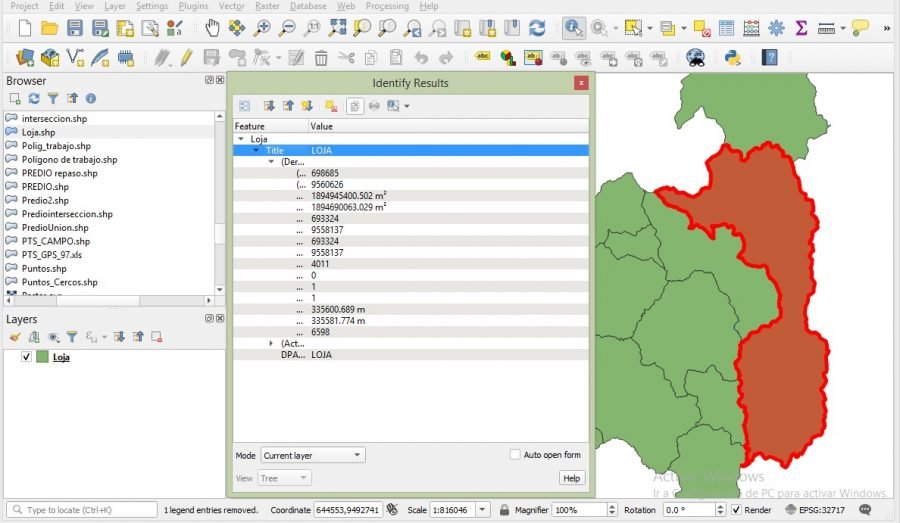Open the Vector menu

(x=231, y=6)
